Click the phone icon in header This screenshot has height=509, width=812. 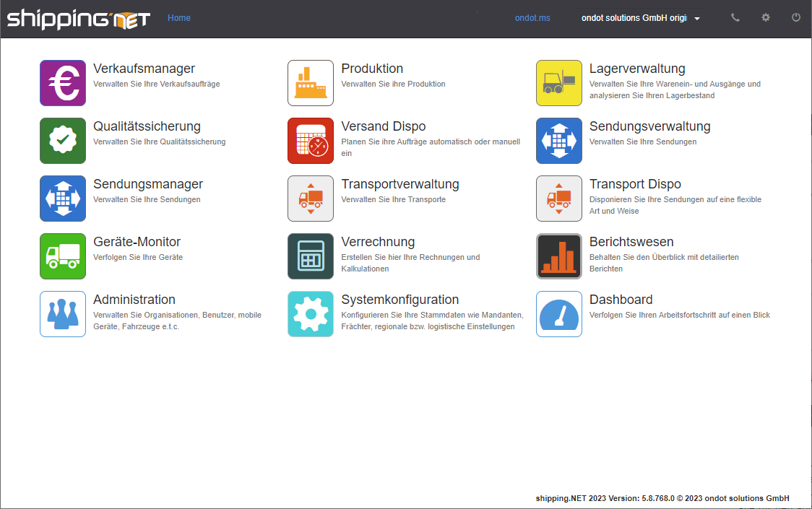735,18
